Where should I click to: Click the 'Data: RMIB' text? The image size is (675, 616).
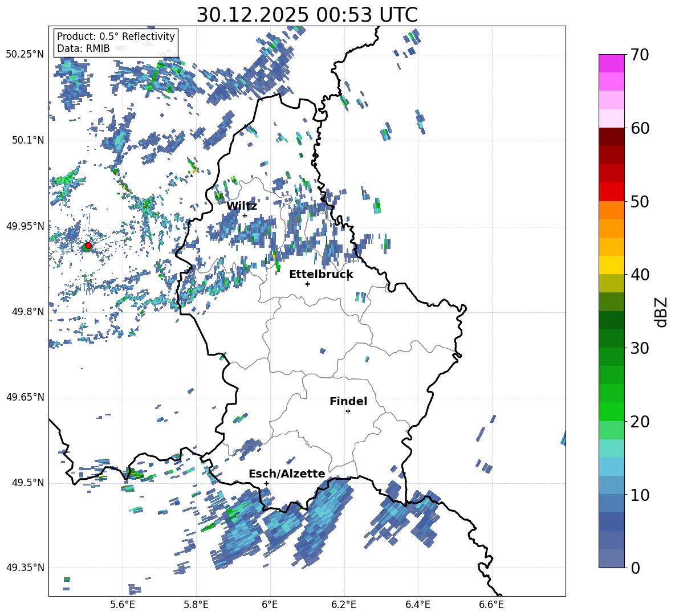click(83, 48)
